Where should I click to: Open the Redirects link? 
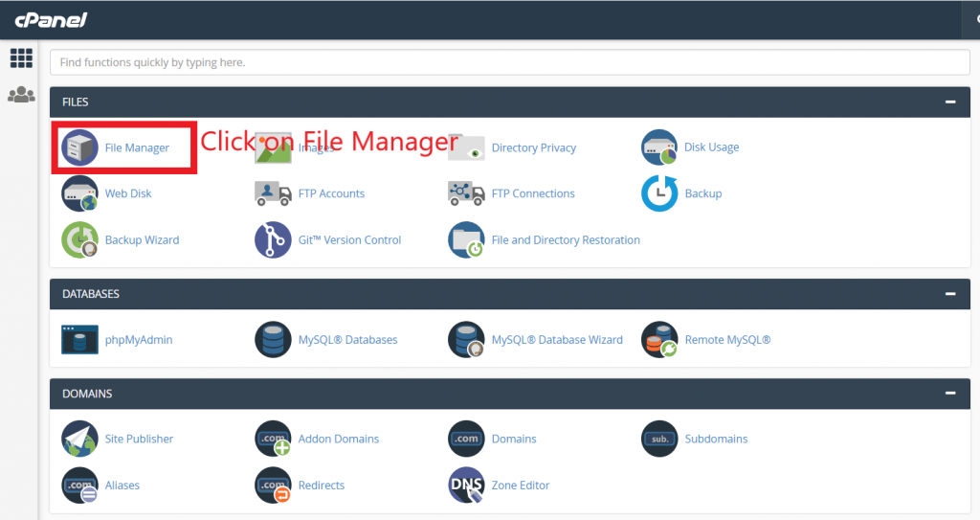click(322, 485)
